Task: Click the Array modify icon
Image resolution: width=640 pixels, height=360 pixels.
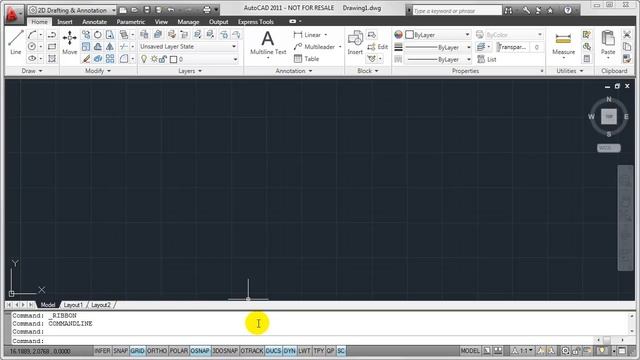Action: pos(110,59)
